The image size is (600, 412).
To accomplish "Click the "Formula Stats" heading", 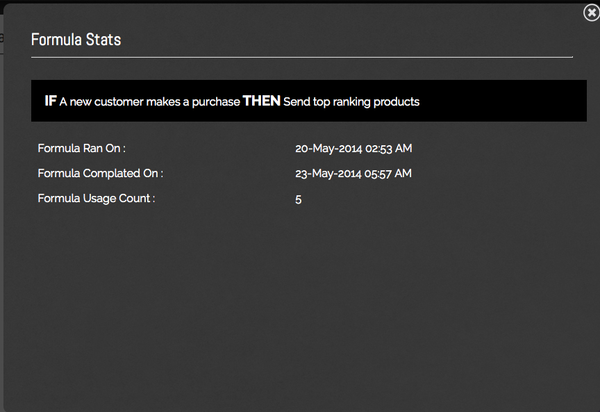I will pyautogui.click(x=77, y=40).
